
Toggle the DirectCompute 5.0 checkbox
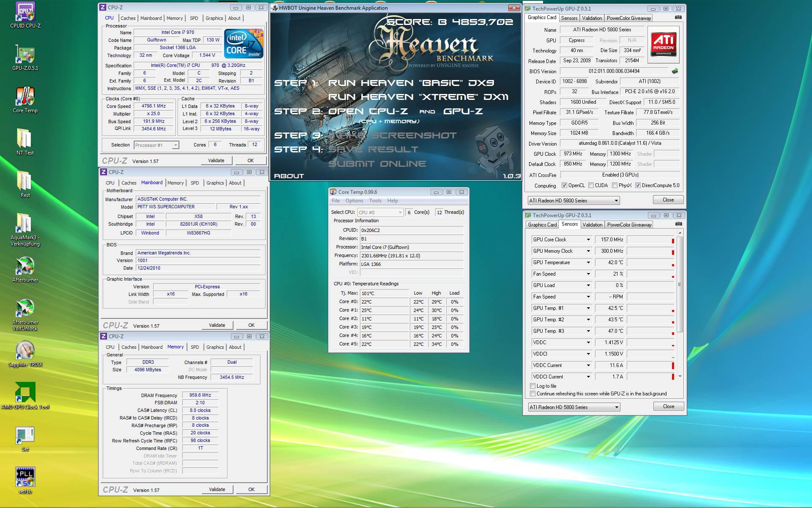[x=638, y=185]
